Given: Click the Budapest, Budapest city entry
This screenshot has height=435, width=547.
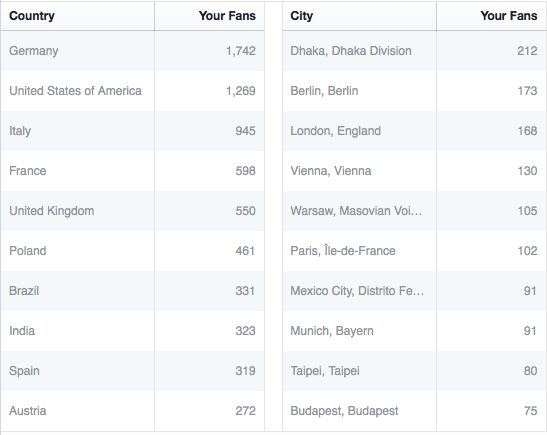Looking at the screenshot, I should coord(344,411).
